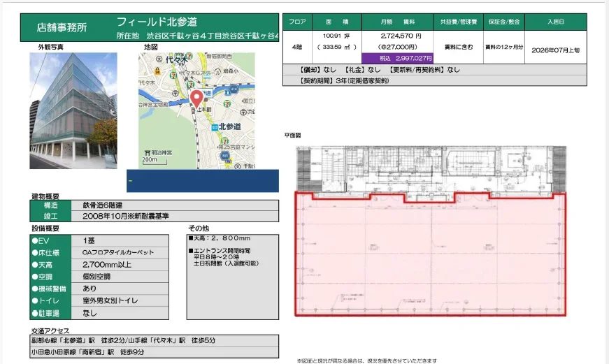
Task: Open the building exterior photo
Action: 73,110
